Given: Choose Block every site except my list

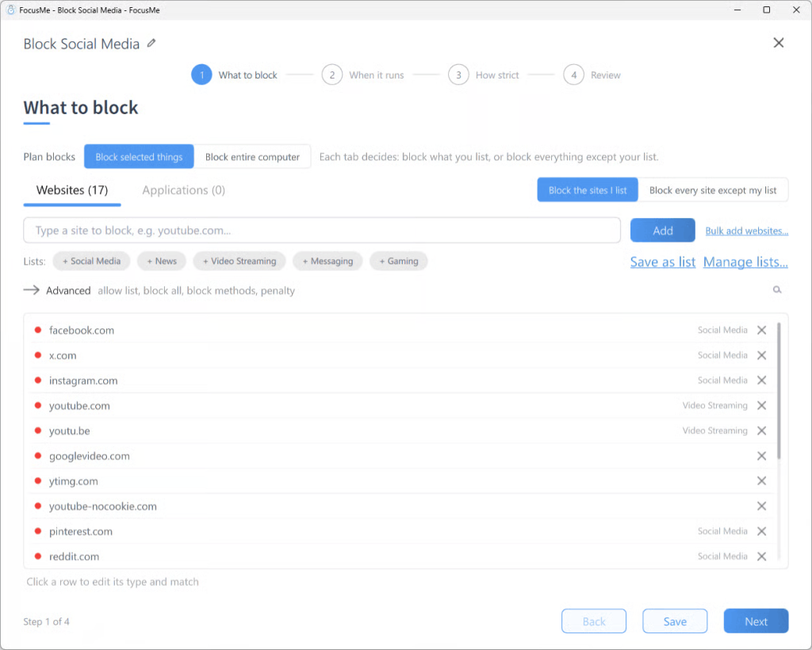Looking at the screenshot, I should [713, 190].
